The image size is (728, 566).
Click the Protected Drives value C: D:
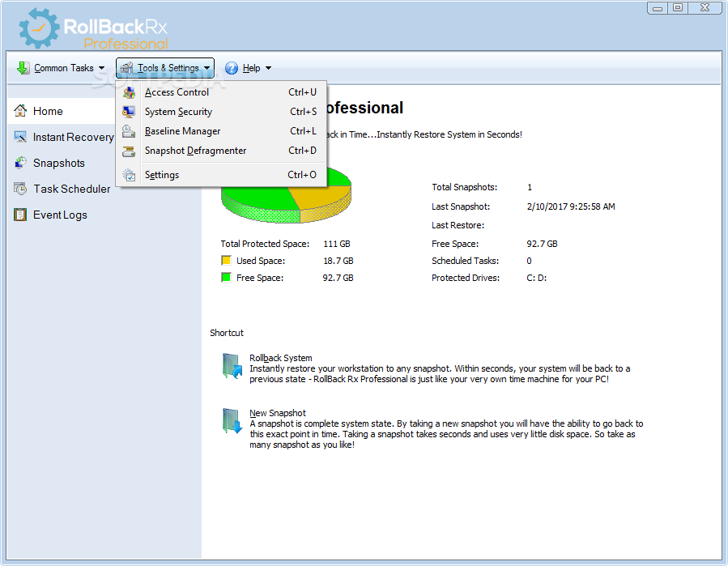(536, 278)
